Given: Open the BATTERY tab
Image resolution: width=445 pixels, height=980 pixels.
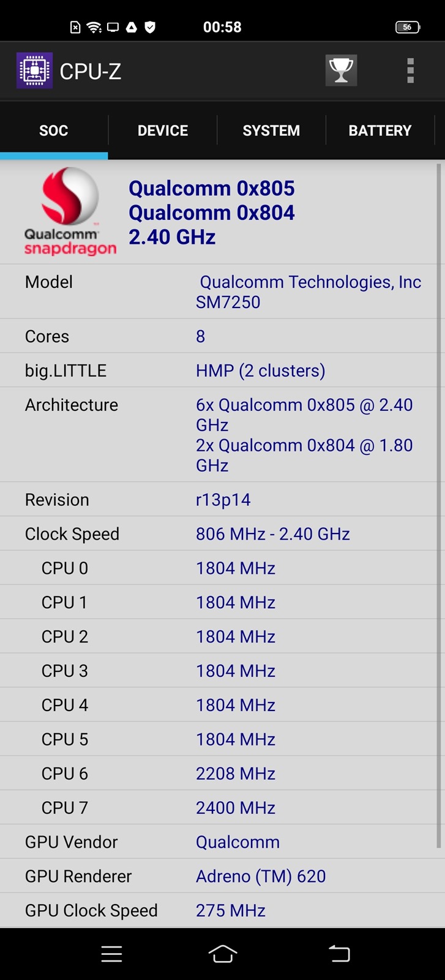Looking at the screenshot, I should (x=380, y=130).
